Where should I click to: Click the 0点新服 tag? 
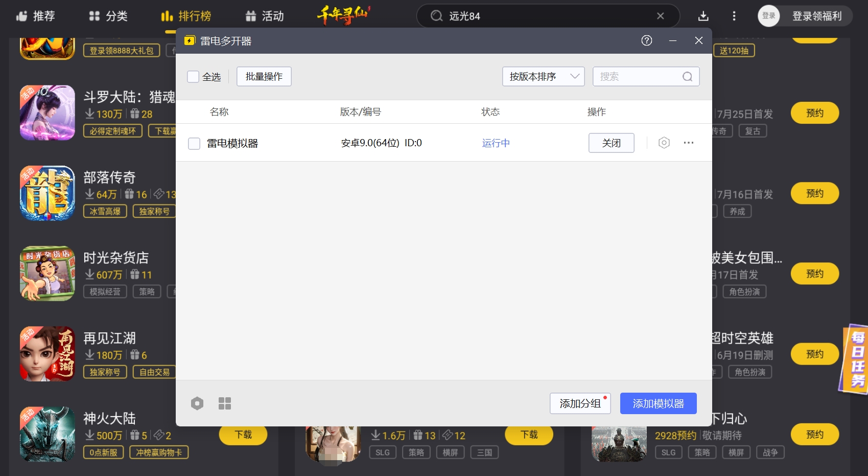tap(104, 452)
